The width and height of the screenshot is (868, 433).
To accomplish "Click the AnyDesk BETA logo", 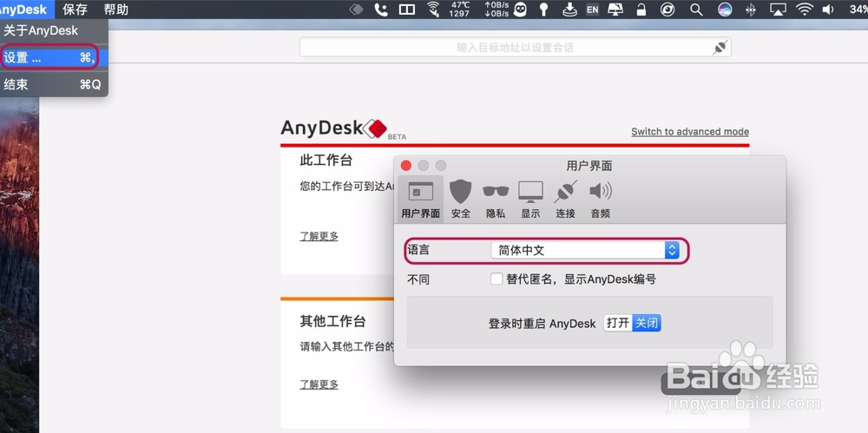I will (343, 129).
